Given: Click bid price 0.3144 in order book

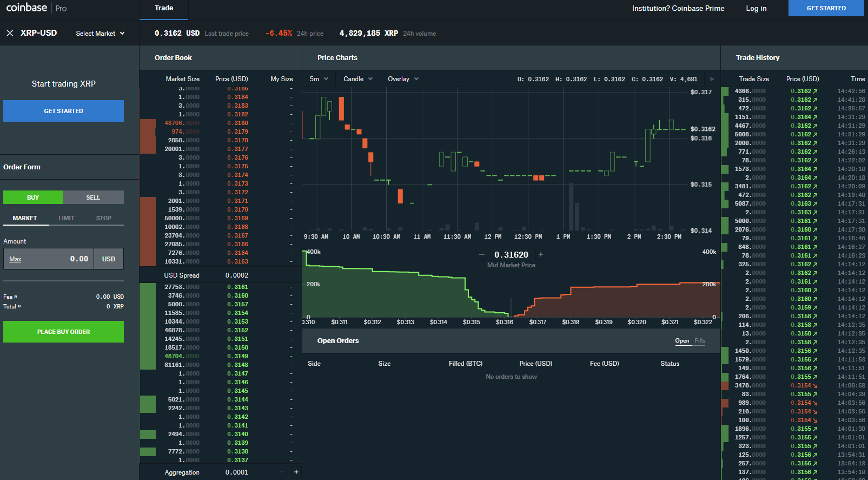Looking at the screenshot, I should pyautogui.click(x=237, y=399).
